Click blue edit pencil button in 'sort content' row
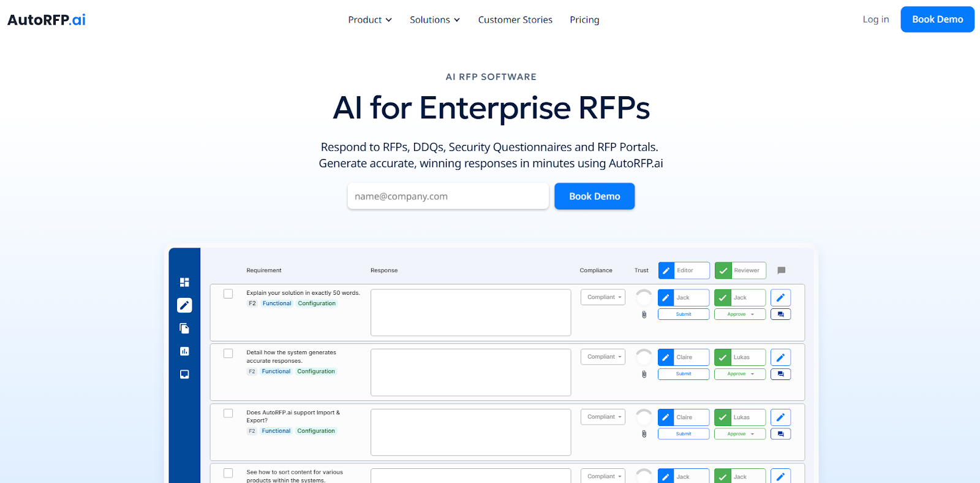Image resolution: width=980 pixels, height=483 pixels. click(780, 476)
